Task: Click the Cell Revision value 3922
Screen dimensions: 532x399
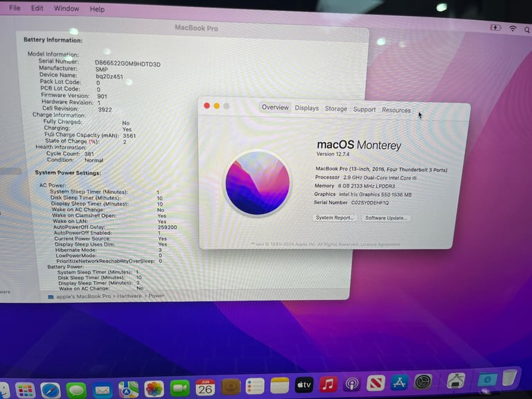Action: tap(105, 109)
